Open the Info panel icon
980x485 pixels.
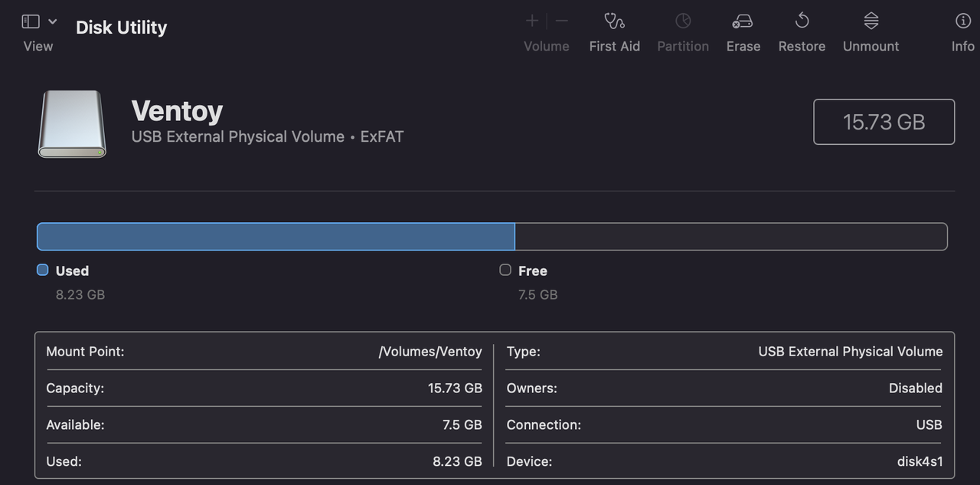coord(962,21)
